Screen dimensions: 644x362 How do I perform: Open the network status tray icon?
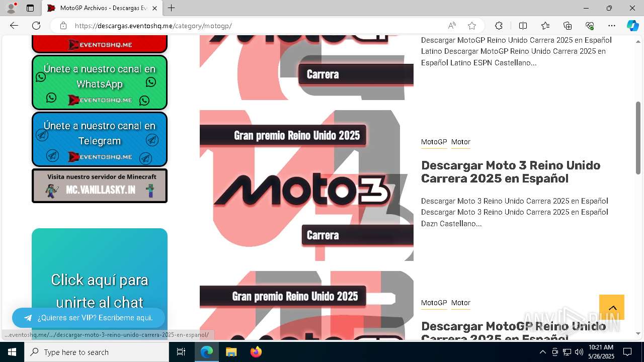(567, 352)
